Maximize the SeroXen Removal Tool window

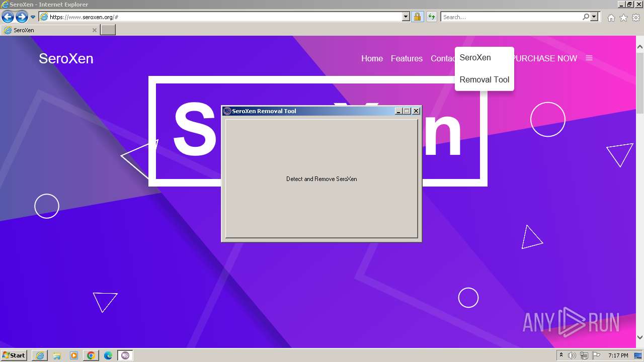pos(407,111)
